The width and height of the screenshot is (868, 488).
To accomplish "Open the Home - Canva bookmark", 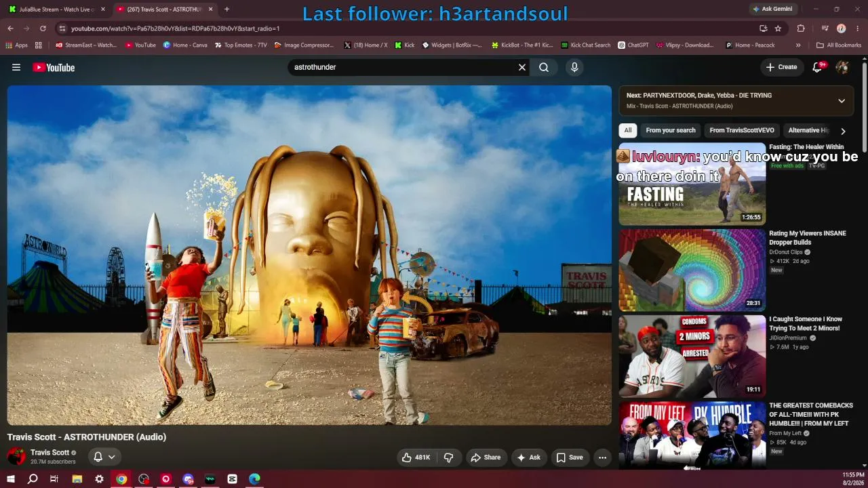I will [185, 45].
